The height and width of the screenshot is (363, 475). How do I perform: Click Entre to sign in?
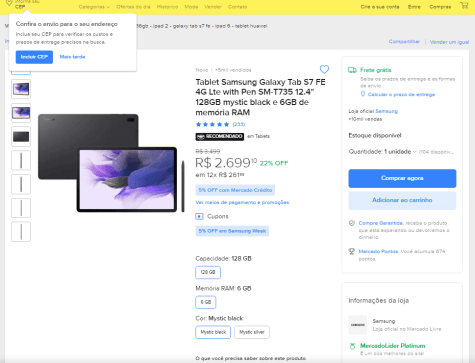point(414,7)
